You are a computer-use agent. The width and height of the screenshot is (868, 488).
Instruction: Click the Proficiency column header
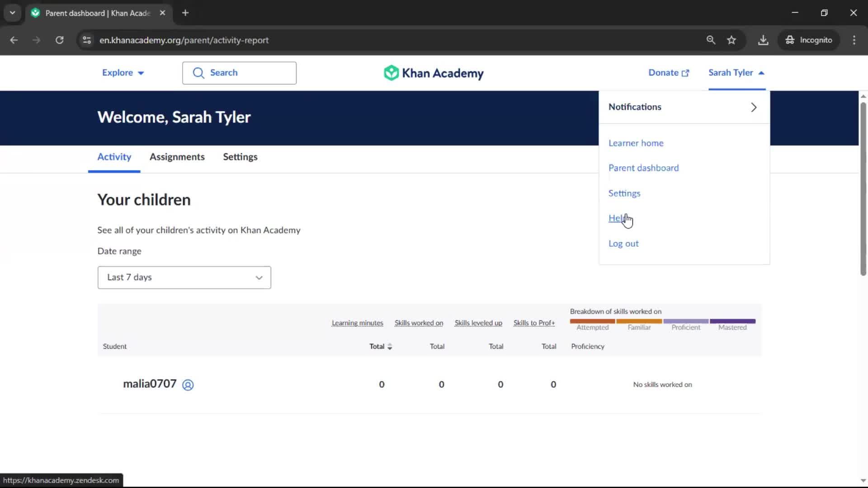point(587,347)
